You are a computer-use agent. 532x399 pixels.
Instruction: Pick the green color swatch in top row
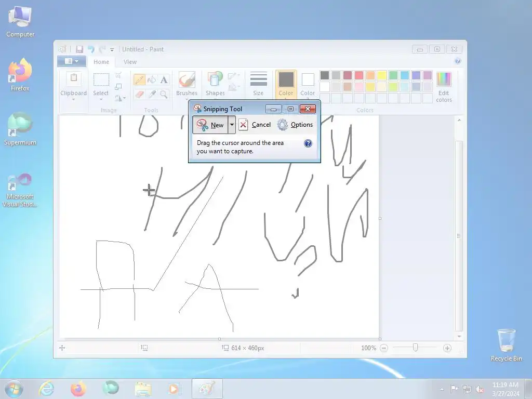(393, 75)
